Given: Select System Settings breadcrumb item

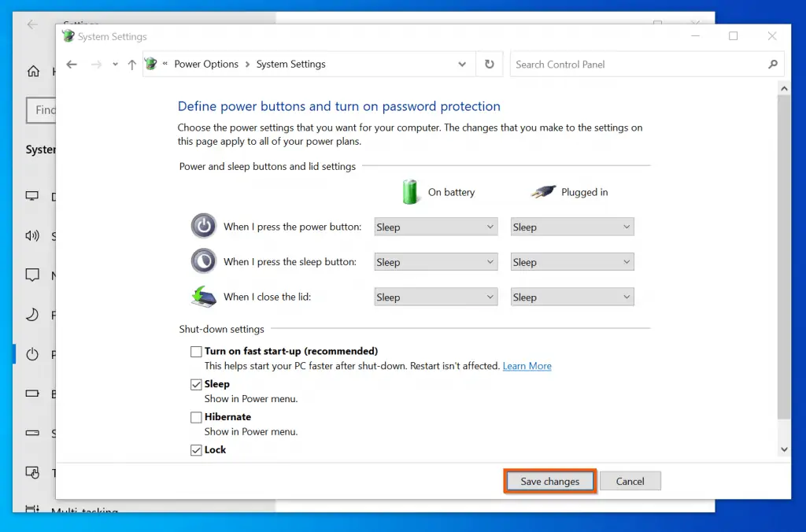Looking at the screenshot, I should coord(290,65).
